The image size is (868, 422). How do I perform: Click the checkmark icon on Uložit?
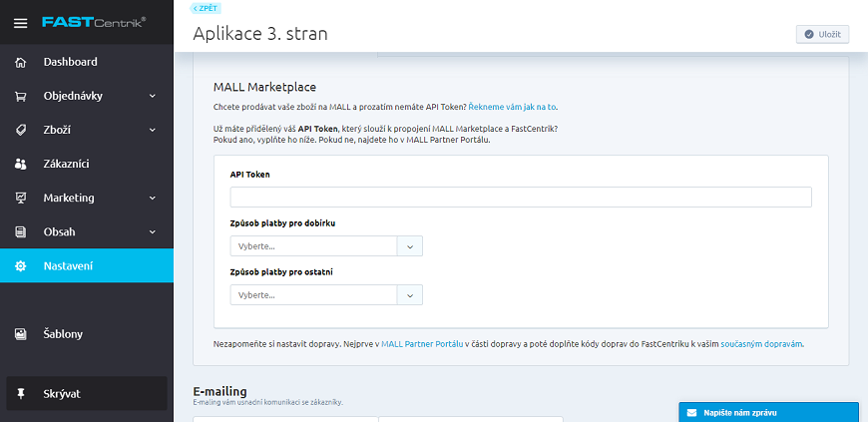[x=809, y=34]
